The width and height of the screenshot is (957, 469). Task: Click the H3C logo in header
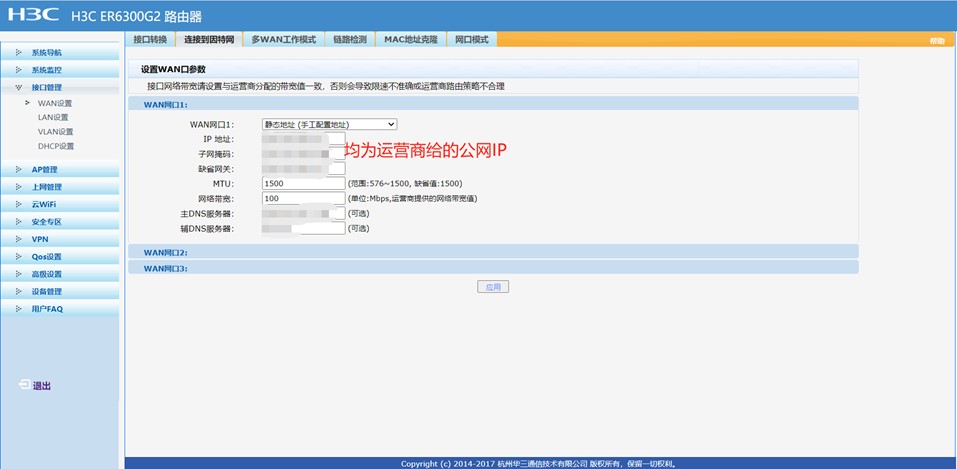tap(34, 15)
